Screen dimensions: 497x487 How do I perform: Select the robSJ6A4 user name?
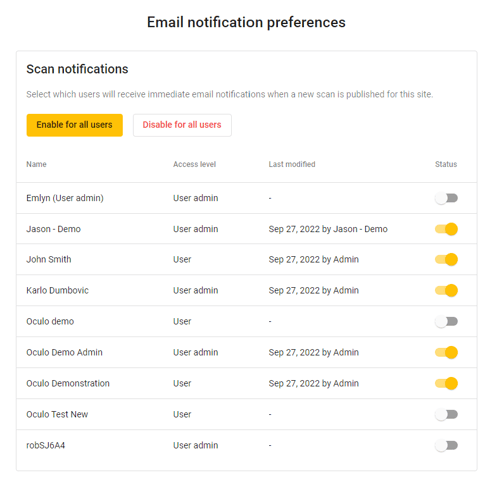pos(46,446)
